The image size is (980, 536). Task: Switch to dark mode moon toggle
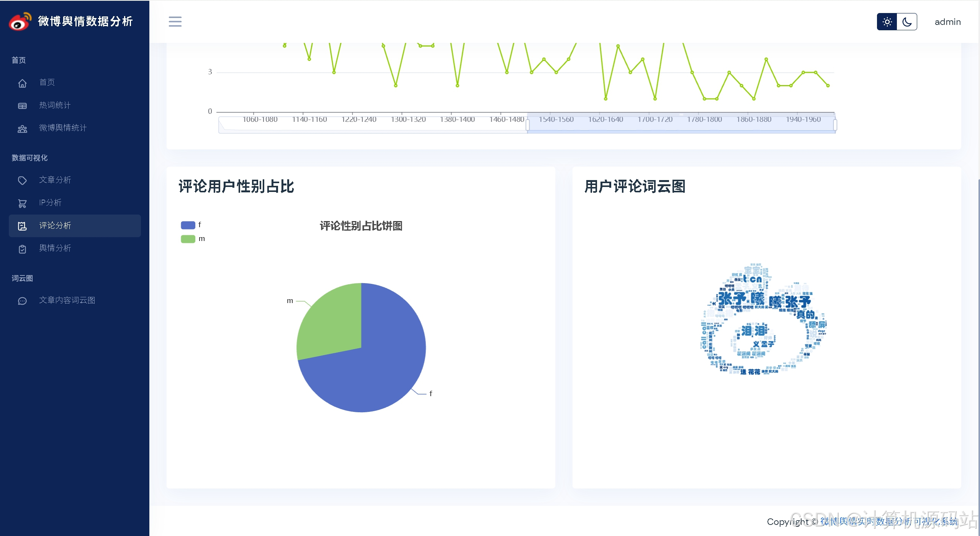pyautogui.click(x=907, y=22)
